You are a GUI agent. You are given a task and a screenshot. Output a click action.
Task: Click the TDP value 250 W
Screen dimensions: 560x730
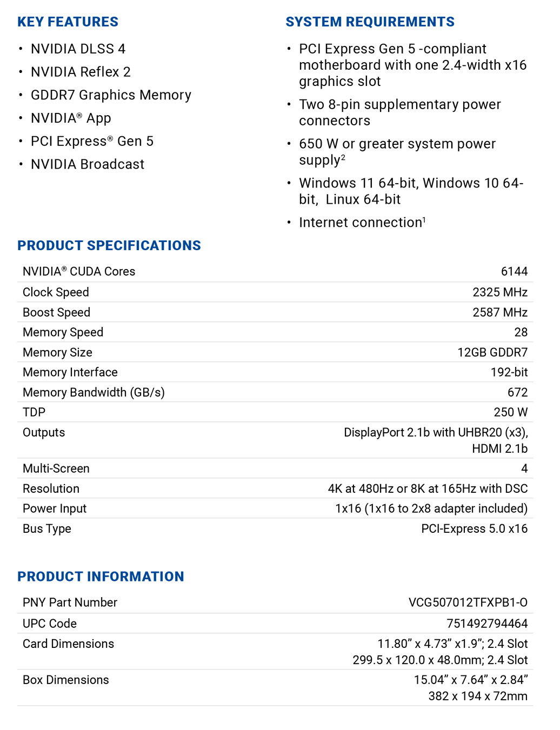click(511, 412)
